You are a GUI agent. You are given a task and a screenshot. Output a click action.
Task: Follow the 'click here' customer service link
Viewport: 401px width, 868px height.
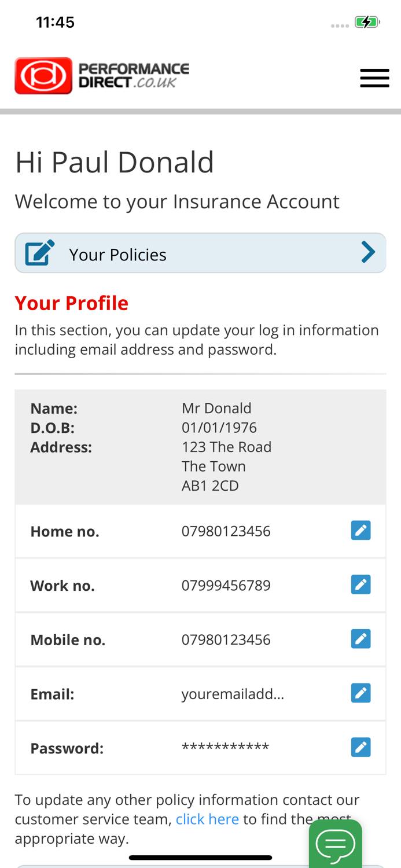coord(207,819)
